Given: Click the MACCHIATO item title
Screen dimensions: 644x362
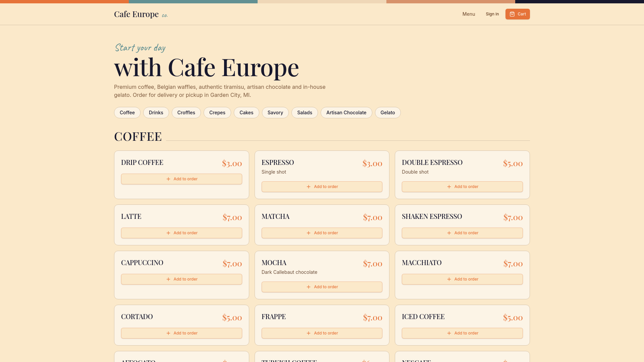Looking at the screenshot, I should pos(422,263).
